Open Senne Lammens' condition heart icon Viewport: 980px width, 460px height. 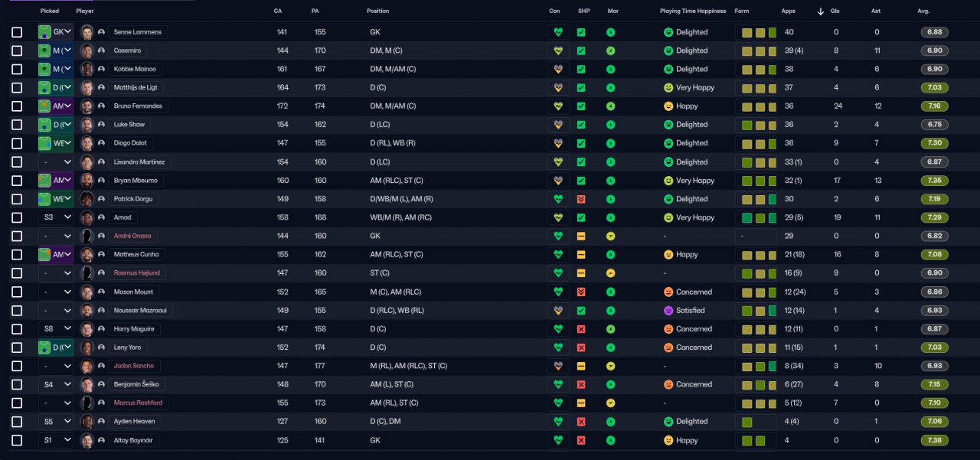tap(558, 32)
